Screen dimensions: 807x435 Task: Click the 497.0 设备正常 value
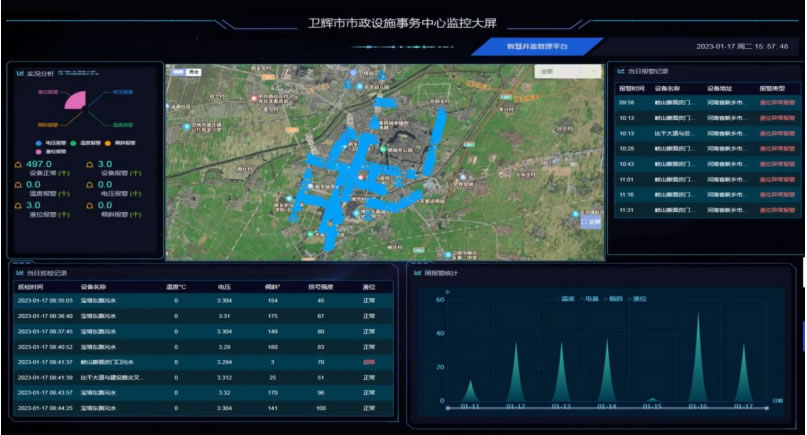pyautogui.click(x=39, y=164)
